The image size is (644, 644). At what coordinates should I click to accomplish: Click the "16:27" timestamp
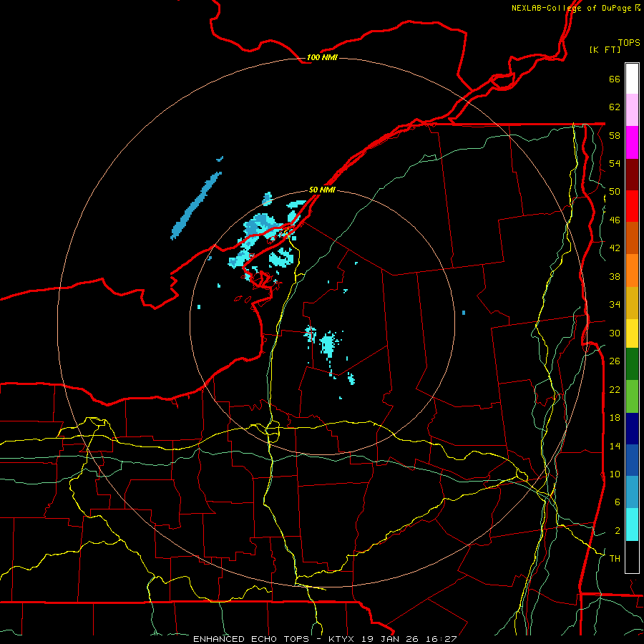point(442,639)
